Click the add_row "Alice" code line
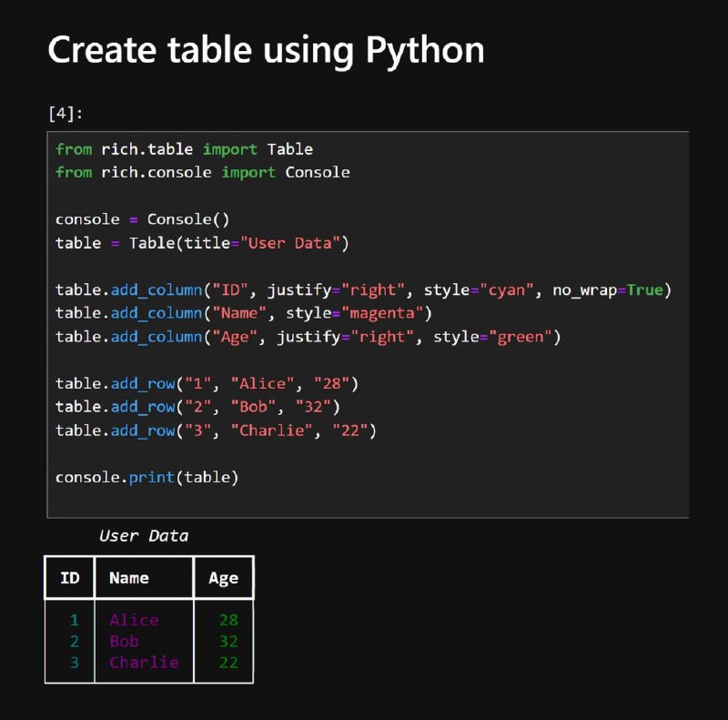Image resolution: width=728 pixels, height=720 pixels. (207, 384)
